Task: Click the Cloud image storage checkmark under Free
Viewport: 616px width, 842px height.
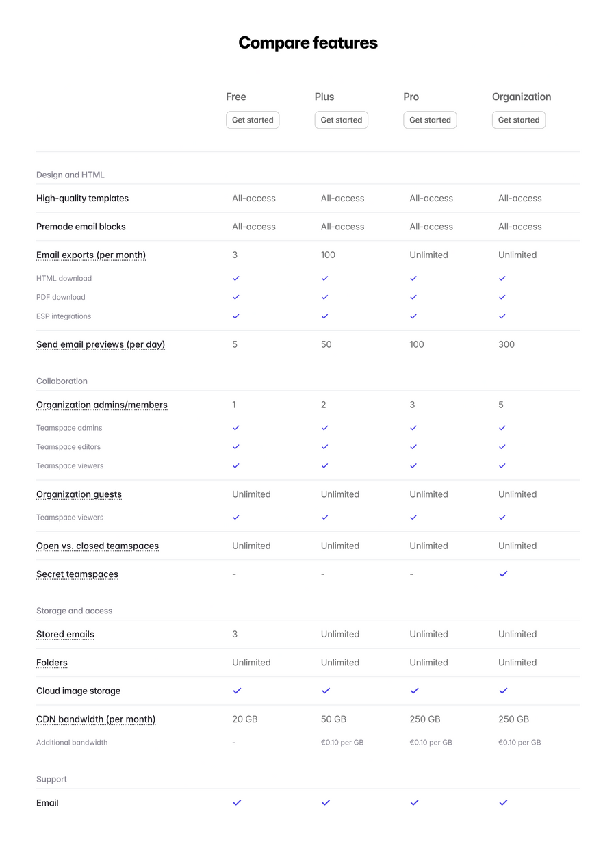Action: (x=237, y=691)
